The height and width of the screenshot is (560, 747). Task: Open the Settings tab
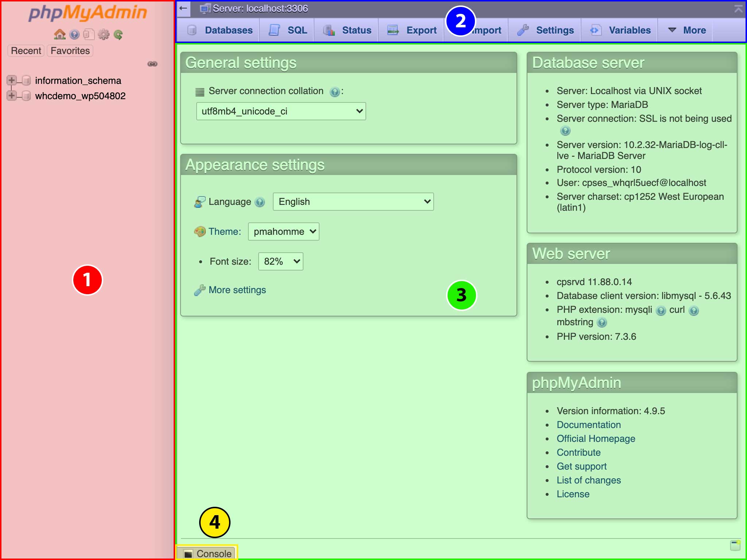[x=545, y=30]
